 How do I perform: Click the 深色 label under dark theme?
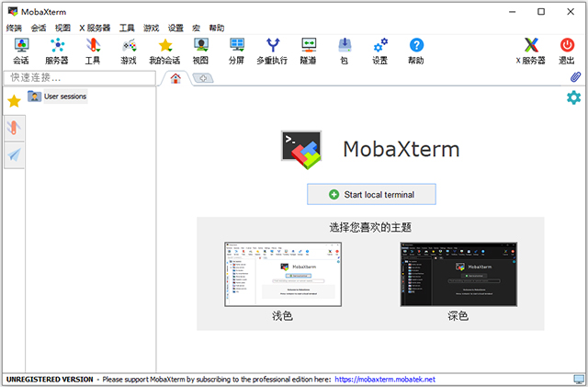(458, 315)
